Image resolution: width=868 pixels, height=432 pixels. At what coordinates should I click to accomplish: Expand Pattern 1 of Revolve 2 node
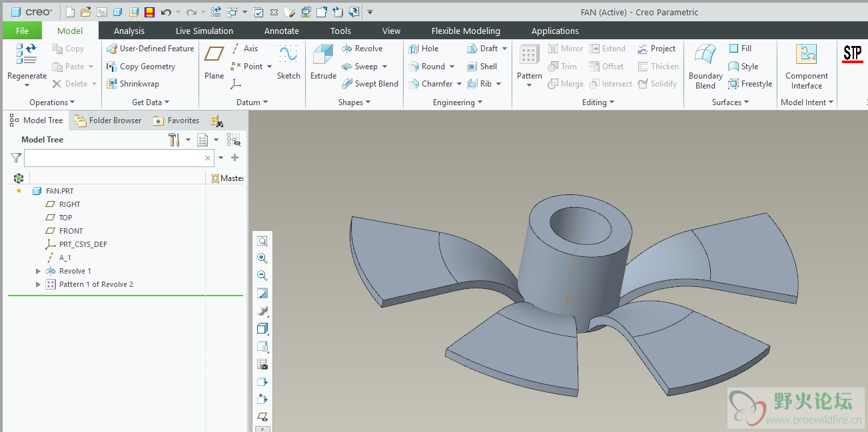(x=38, y=284)
